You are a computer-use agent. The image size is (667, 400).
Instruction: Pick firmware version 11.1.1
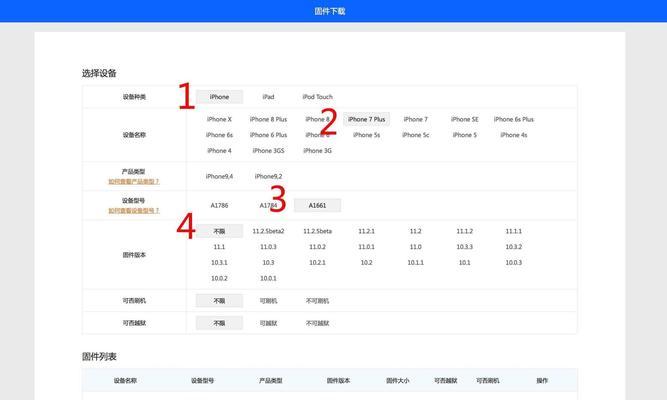(x=514, y=231)
